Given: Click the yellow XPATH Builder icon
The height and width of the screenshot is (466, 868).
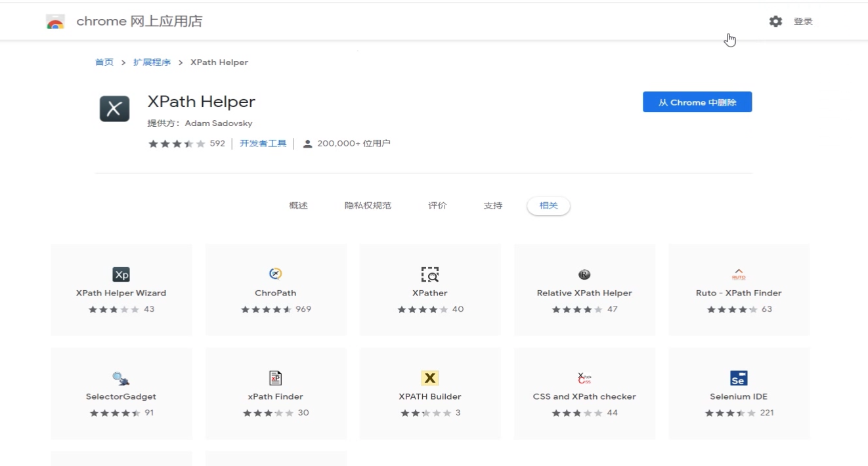Looking at the screenshot, I should (429, 378).
